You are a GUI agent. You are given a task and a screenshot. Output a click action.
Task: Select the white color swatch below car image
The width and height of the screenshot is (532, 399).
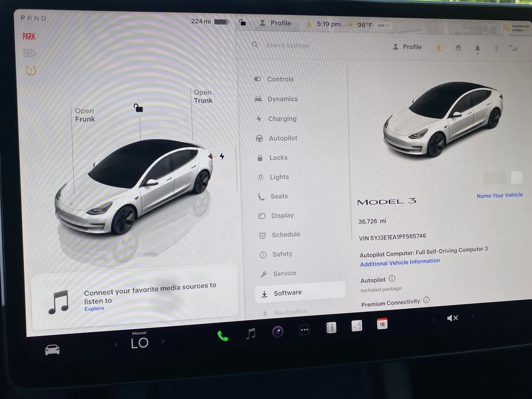[516, 178]
